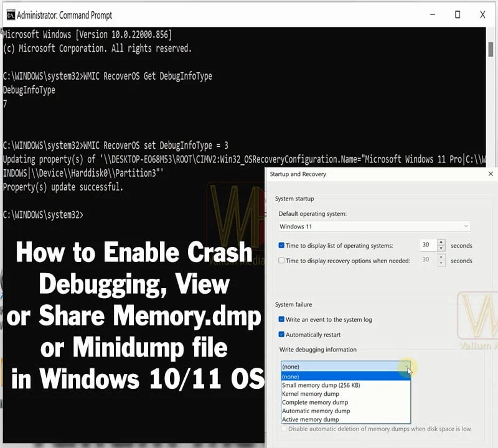Increase operating systems list time spinner
This screenshot has width=498, height=448.
pos(441,242)
